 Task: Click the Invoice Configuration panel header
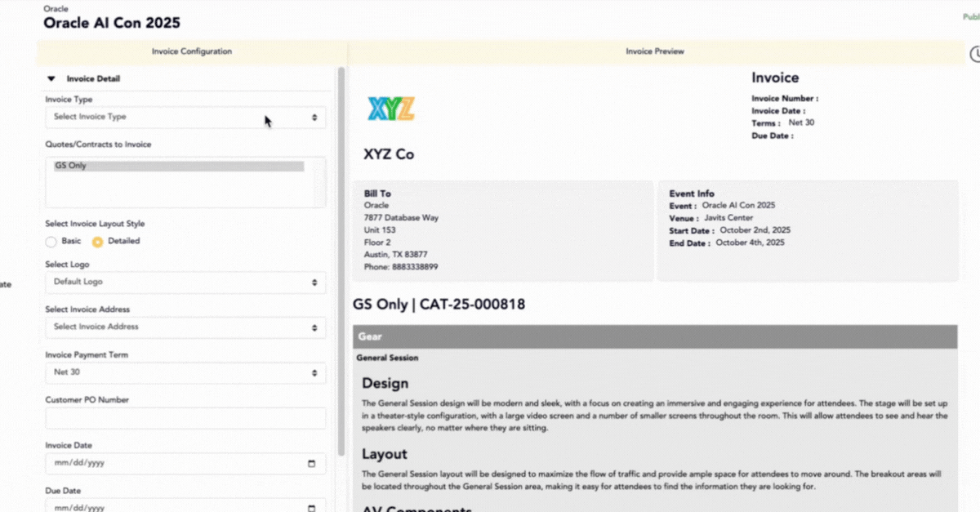pos(192,51)
